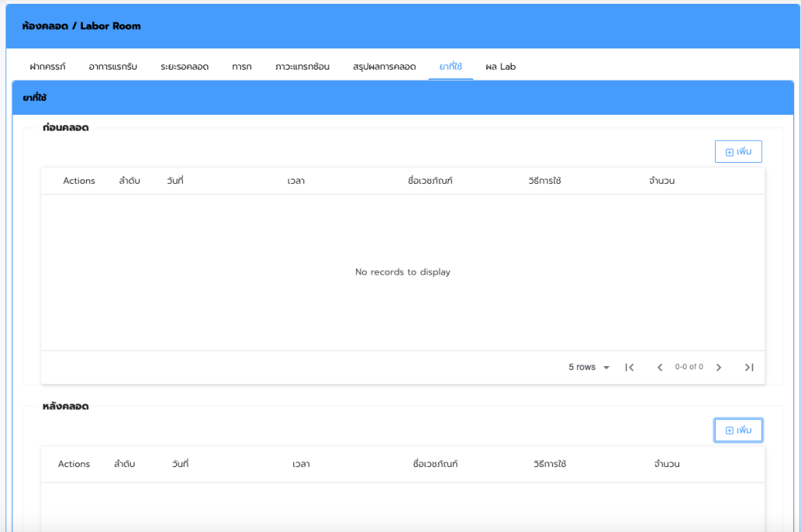Jump to last page in ก่อนคลอด table
The image size is (801, 532).
pyautogui.click(x=749, y=367)
